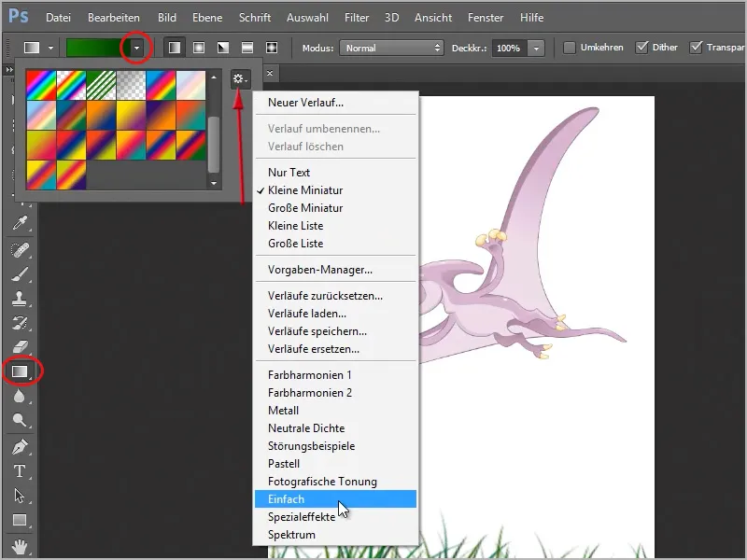This screenshot has height=560, width=747.
Task: Choose Neuer Verlauf… from menu
Action: pyautogui.click(x=335, y=103)
